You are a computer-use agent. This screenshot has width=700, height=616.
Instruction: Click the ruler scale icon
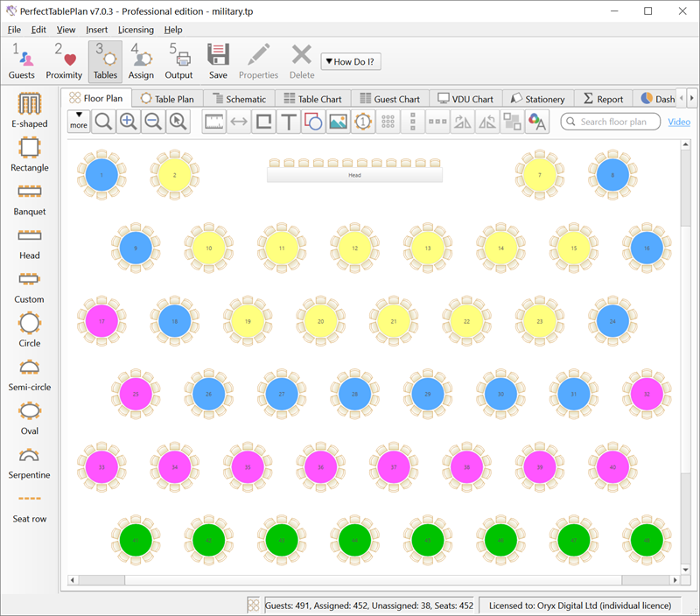(x=214, y=122)
